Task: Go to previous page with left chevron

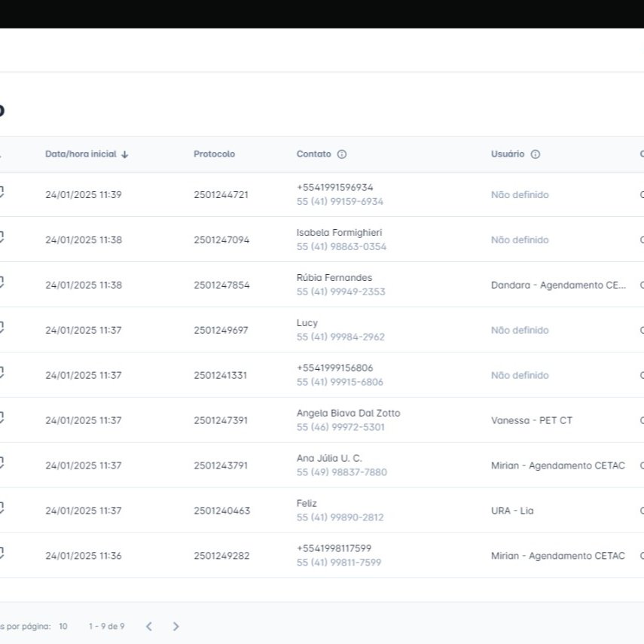Action: (x=149, y=627)
